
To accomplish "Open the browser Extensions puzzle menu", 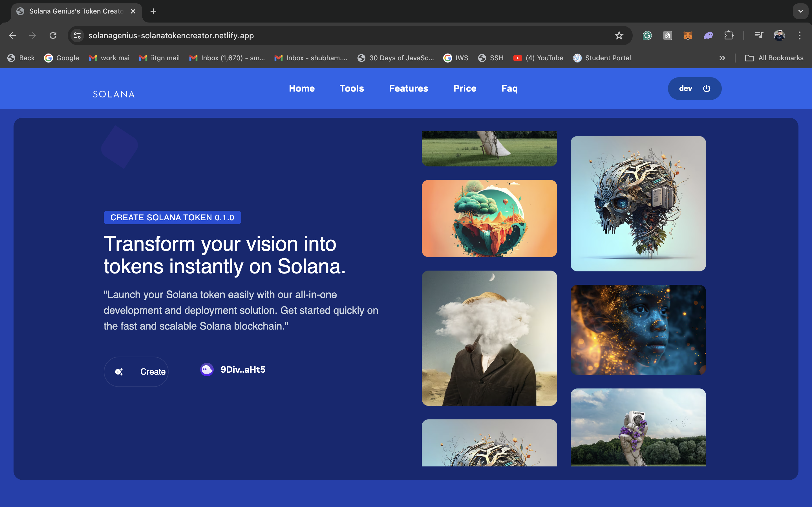I will click(729, 35).
